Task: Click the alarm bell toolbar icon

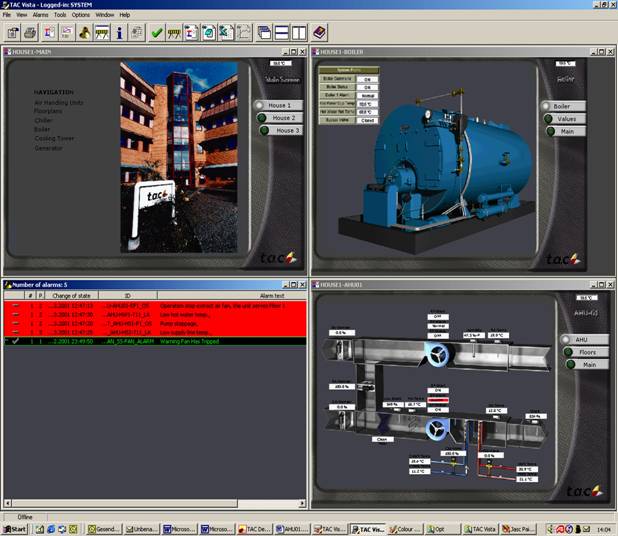Action: tap(84, 33)
